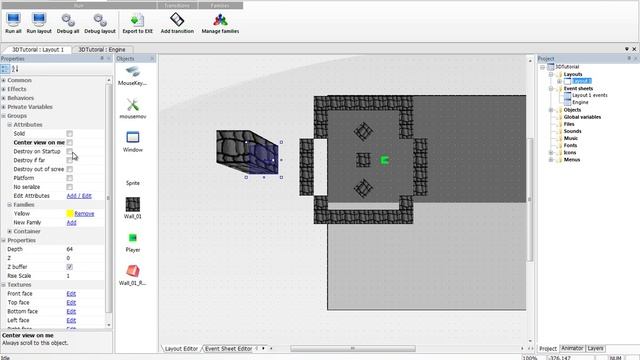
Task: Uncheck the Z buffer checkbox
Action: click(69, 267)
